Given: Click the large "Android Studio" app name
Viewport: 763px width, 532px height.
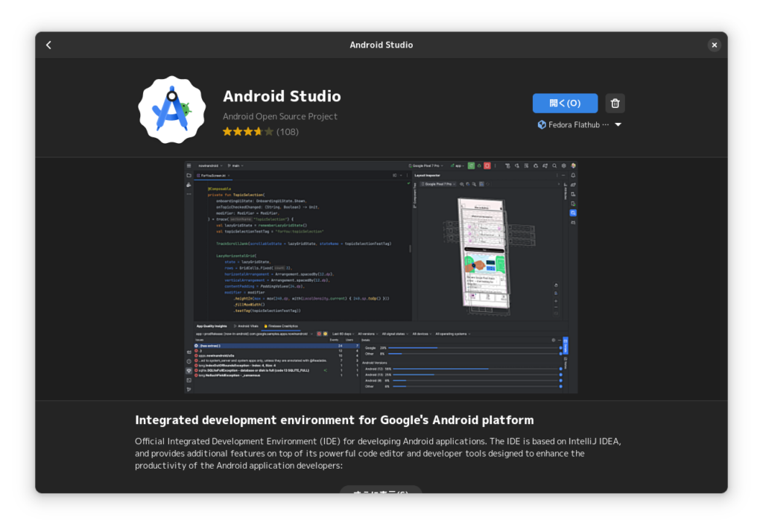Looking at the screenshot, I should [x=282, y=96].
